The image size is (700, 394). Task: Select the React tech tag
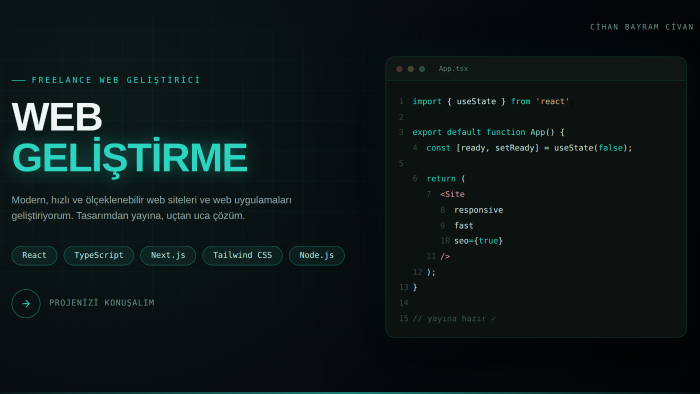click(34, 256)
